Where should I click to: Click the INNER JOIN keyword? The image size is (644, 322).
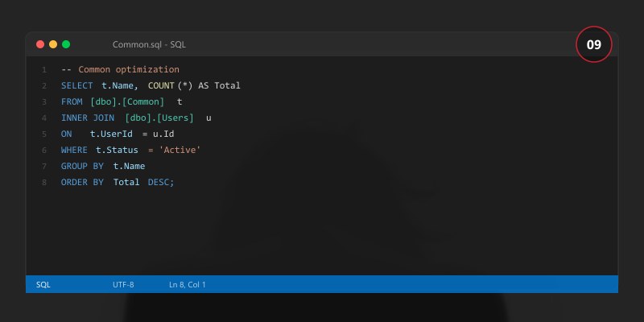(x=86, y=118)
